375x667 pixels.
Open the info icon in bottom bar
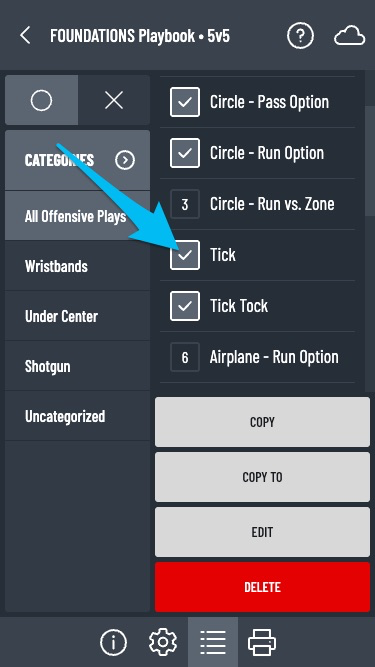114,642
